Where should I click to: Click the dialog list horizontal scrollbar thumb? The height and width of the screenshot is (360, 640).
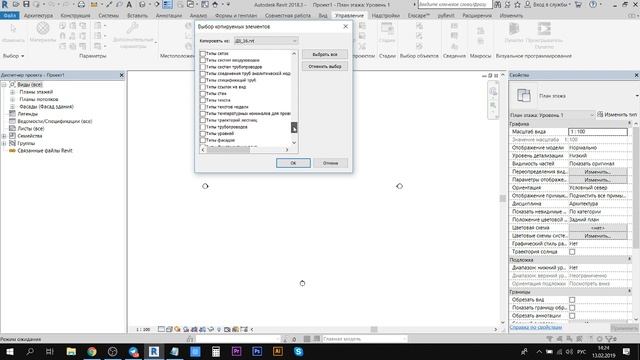click(x=228, y=150)
